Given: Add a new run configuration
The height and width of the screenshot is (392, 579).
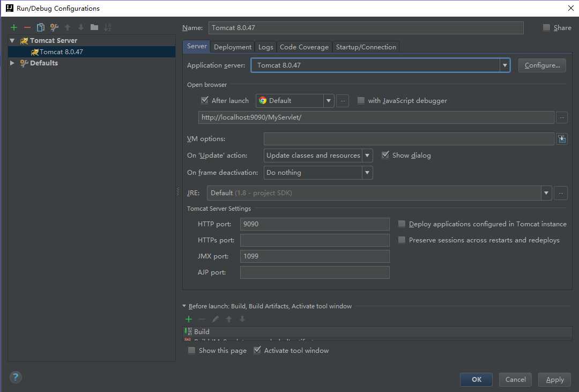Looking at the screenshot, I should click(14, 27).
